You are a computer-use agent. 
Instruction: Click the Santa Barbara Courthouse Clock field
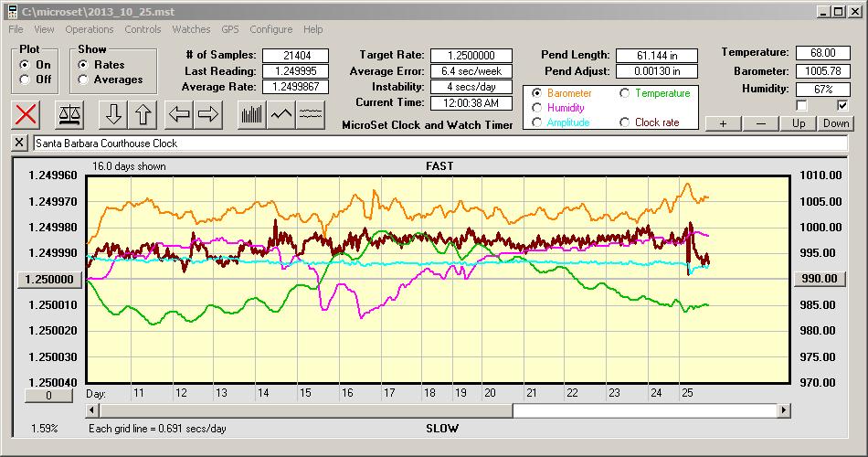[x=439, y=143]
